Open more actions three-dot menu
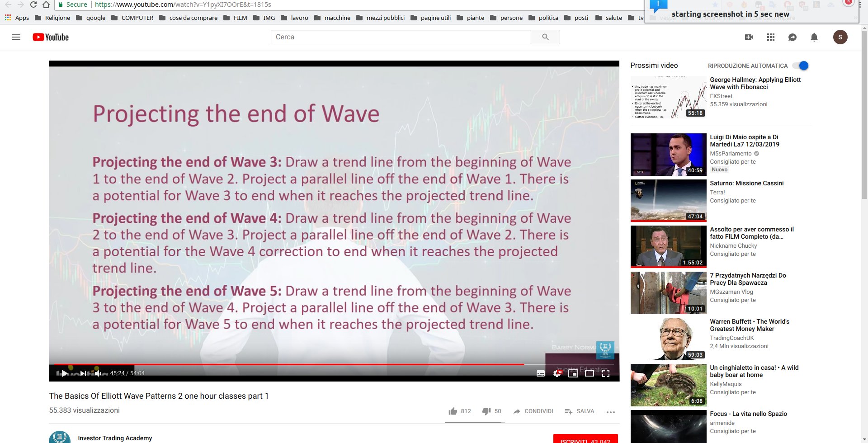The width and height of the screenshot is (868, 443). point(611,412)
